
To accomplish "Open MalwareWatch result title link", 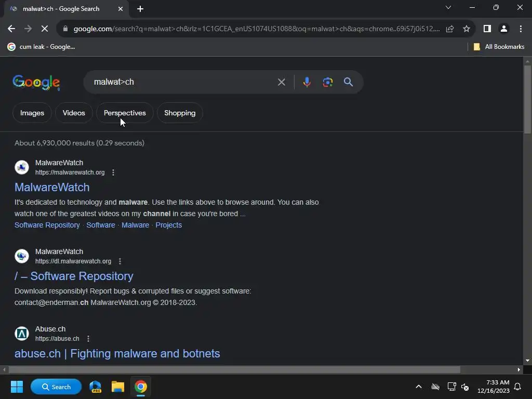I will tap(52, 187).
